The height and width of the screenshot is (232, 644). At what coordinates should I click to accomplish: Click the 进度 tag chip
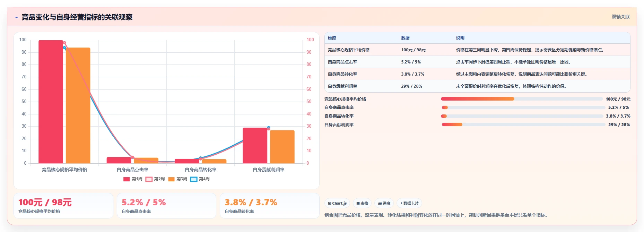coord(384,203)
